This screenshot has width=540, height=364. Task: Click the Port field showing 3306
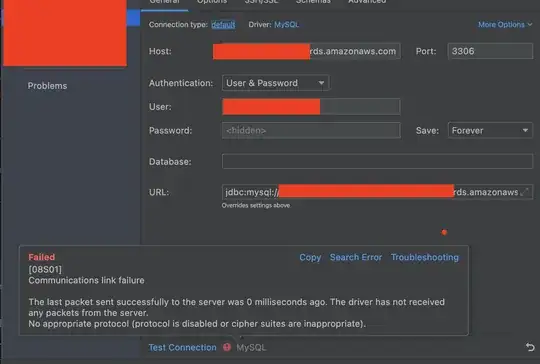[x=490, y=51]
